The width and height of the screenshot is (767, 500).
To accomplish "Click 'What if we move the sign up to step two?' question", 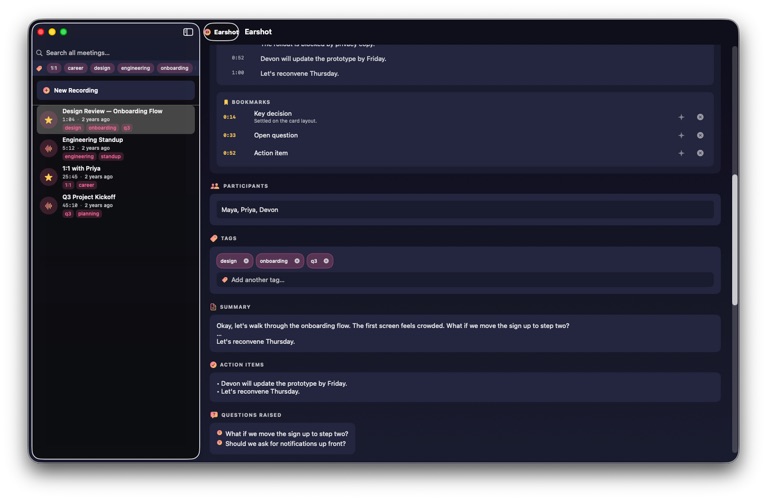I will [x=287, y=434].
